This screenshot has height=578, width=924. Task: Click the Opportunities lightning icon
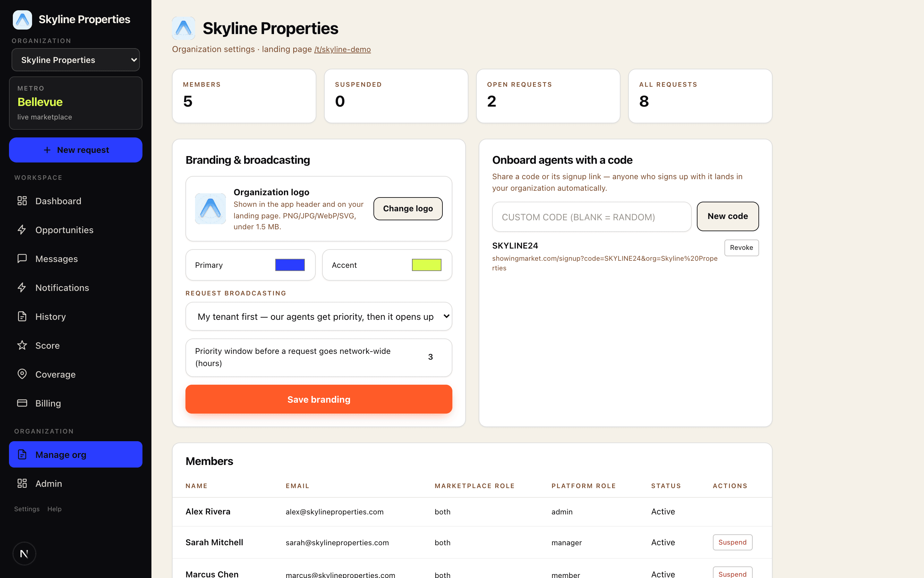point(22,230)
